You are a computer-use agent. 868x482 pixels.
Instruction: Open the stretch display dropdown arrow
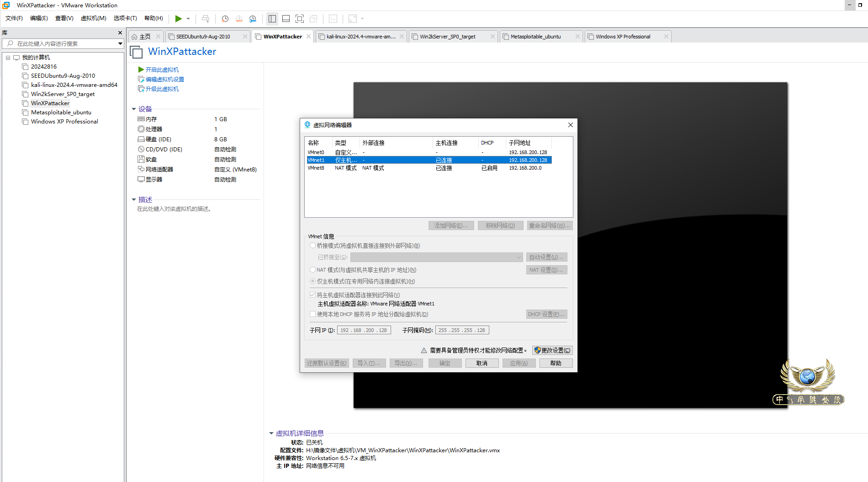362,19
